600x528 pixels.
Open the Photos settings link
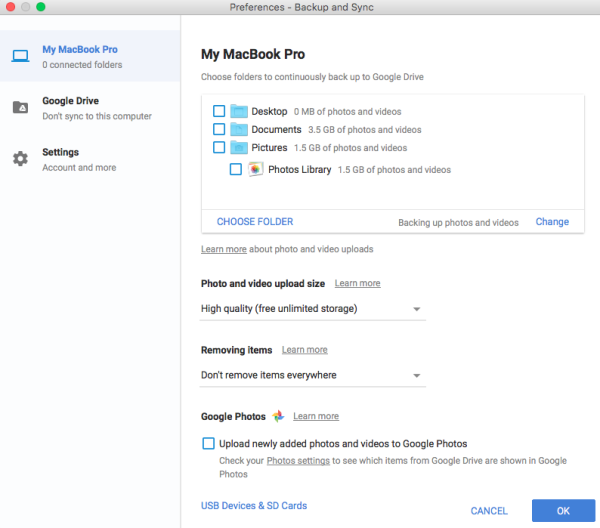click(x=298, y=461)
